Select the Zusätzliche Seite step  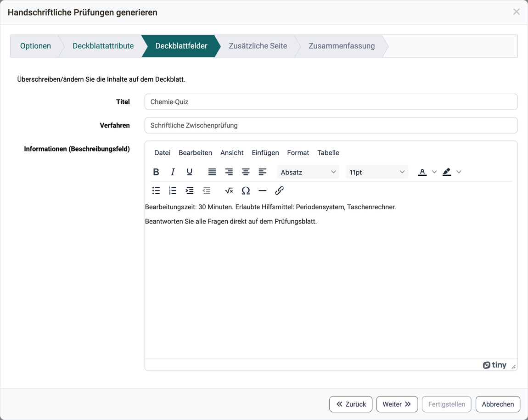click(258, 46)
